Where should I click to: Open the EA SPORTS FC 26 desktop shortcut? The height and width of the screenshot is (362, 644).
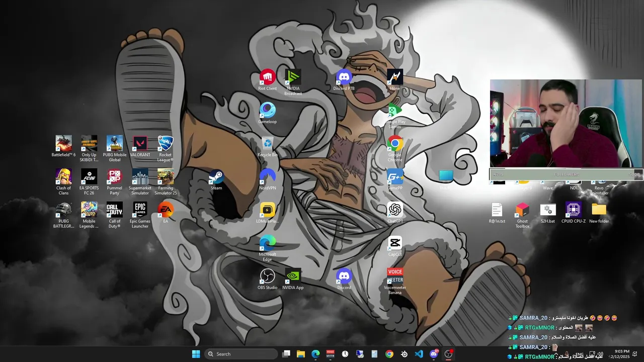point(89,182)
